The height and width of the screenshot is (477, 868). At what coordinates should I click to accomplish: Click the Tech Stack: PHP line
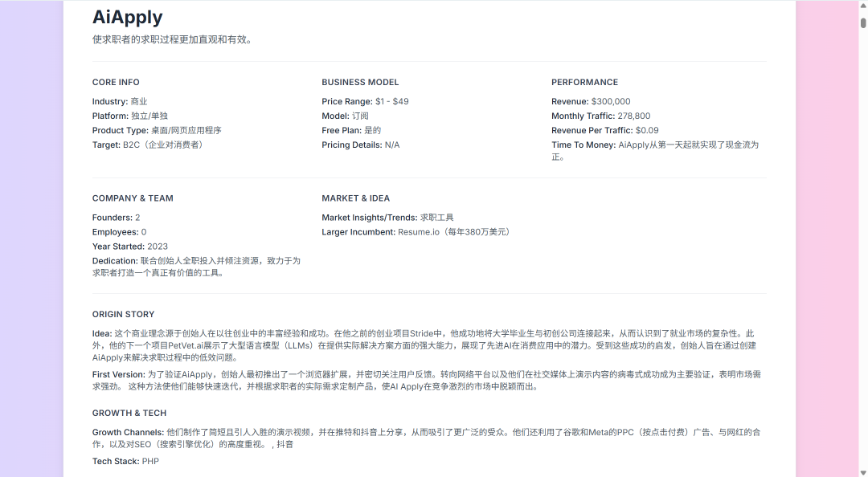(125, 461)
